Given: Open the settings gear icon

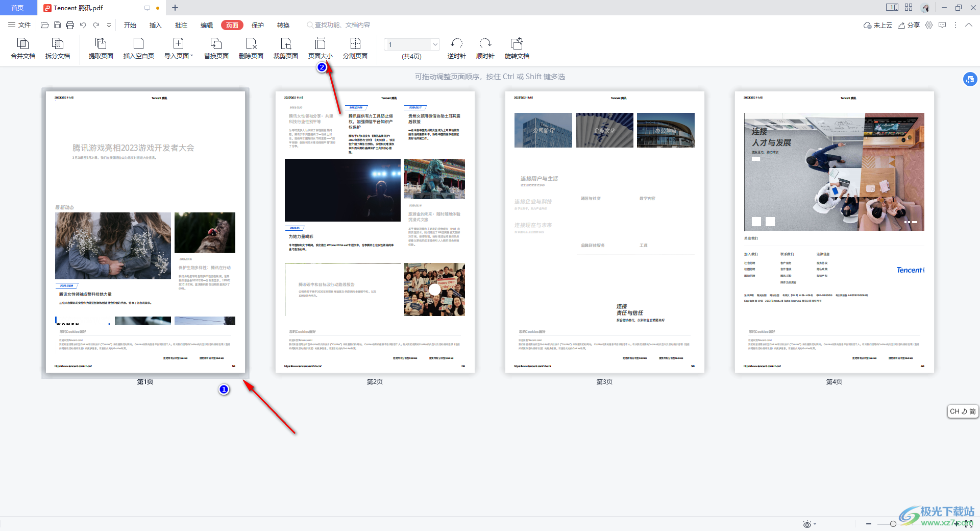Looking at the screenshot, I should click(929, 25).
